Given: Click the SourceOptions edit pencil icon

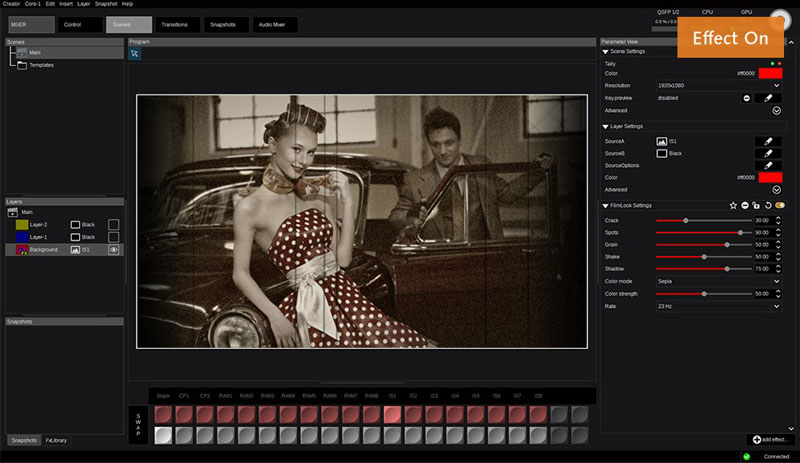Looking at the screenshot, I should click(768, 165).
